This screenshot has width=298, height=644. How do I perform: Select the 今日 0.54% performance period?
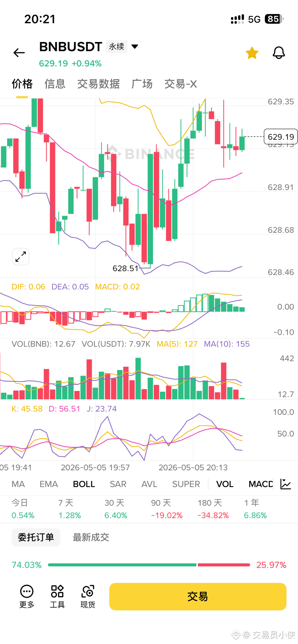coord(23,509)
